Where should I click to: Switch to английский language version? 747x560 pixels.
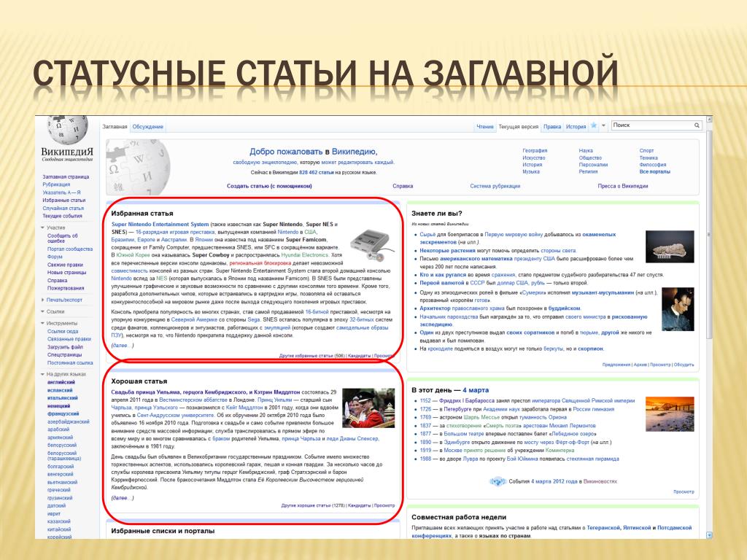point(61,382)
